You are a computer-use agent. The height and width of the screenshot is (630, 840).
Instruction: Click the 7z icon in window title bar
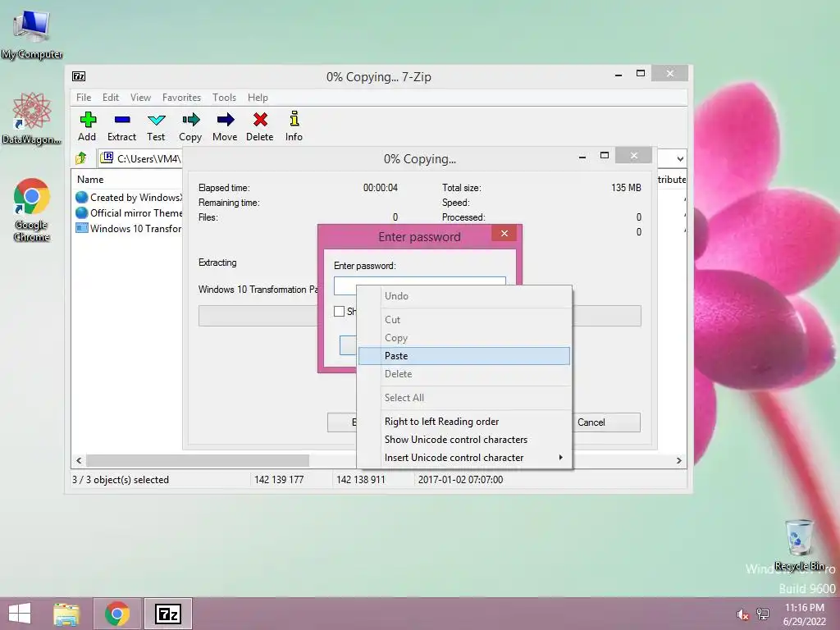(x=79, y=76)
